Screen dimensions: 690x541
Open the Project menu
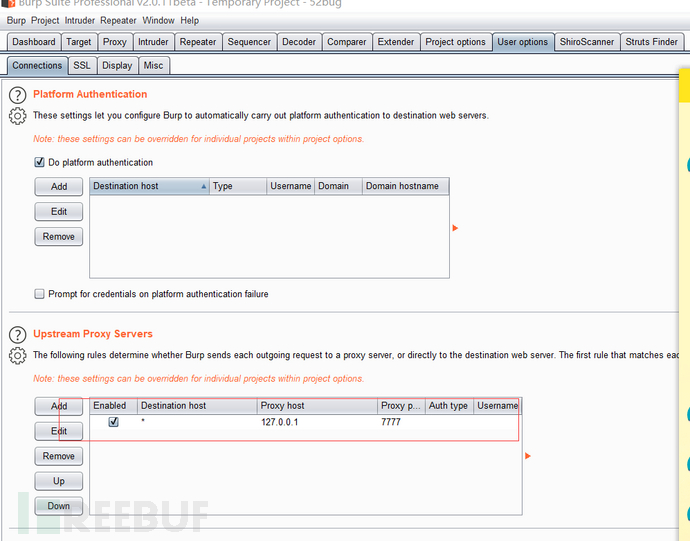45,21
